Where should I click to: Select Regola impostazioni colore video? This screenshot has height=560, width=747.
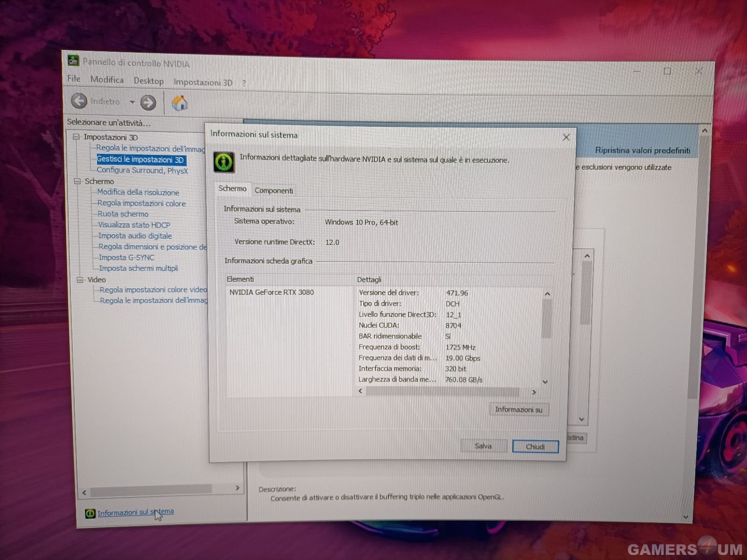click(154, 289)
